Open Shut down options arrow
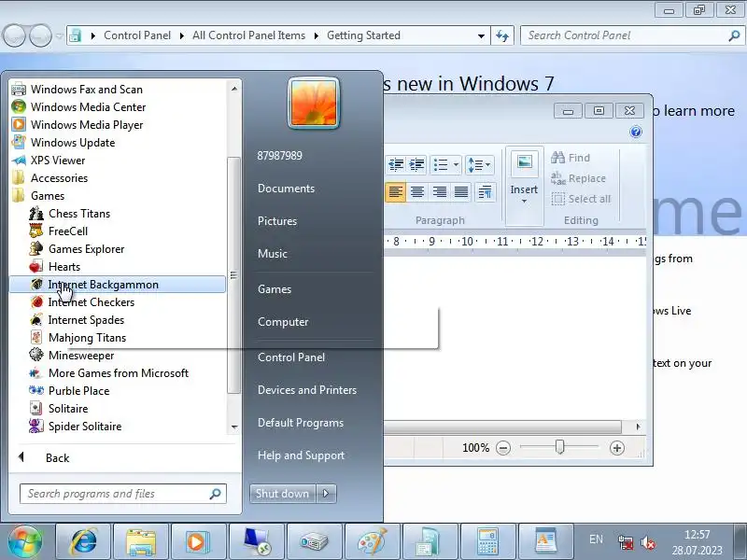The height and width of the screenshot is (560, 747). [x=326, y=494]
